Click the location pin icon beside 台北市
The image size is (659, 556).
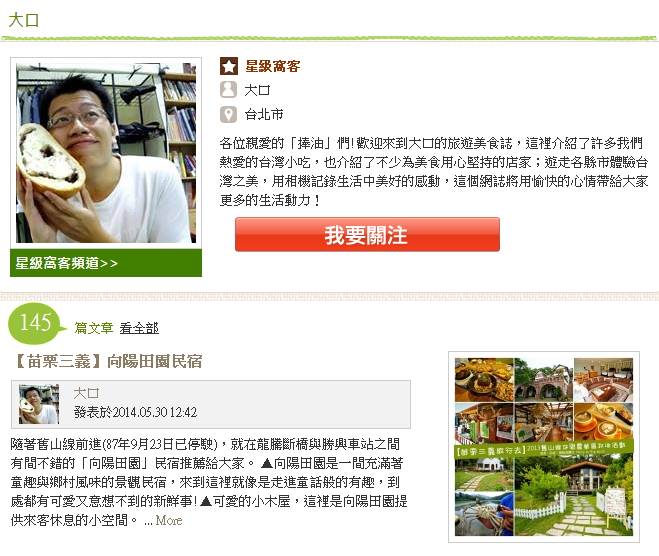(229, 114)
